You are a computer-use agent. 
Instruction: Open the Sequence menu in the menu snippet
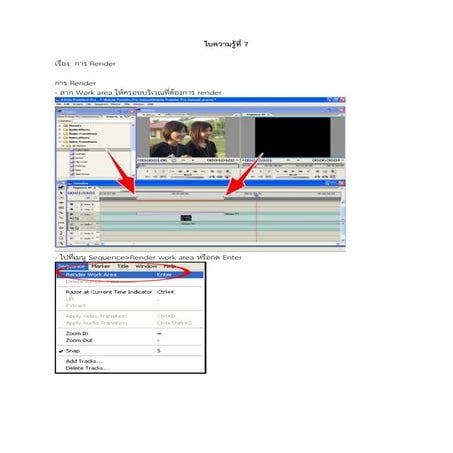72,266
